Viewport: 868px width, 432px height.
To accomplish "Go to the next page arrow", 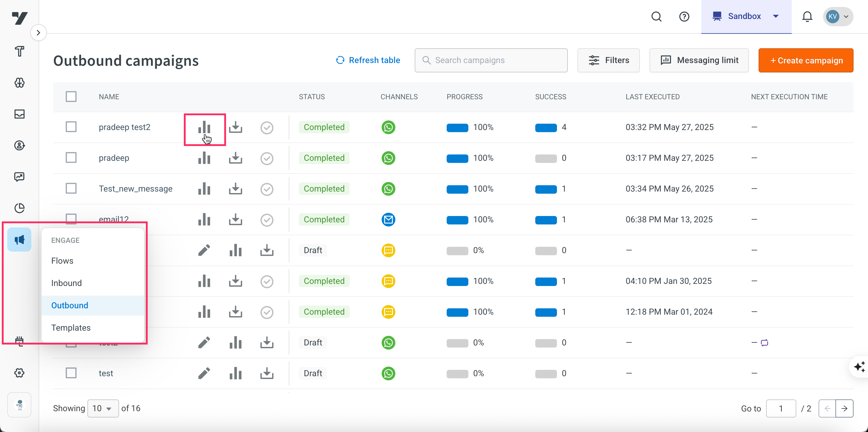I will [x=844, y=408].
